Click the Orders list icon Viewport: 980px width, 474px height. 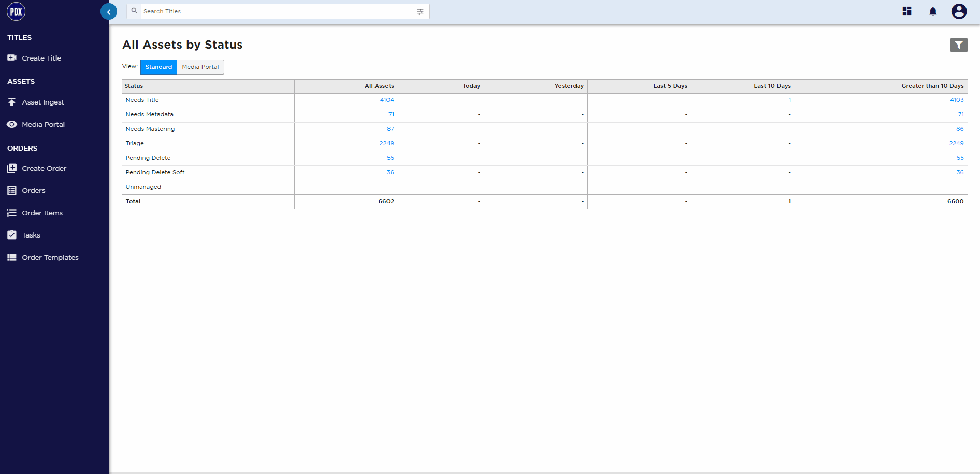(x=12, y=190)
